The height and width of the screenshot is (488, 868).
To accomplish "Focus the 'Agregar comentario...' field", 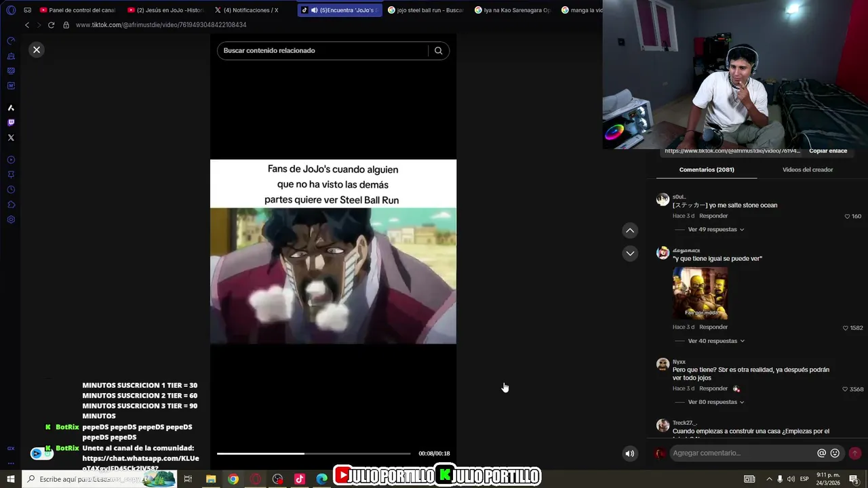I will coord(743,453).
